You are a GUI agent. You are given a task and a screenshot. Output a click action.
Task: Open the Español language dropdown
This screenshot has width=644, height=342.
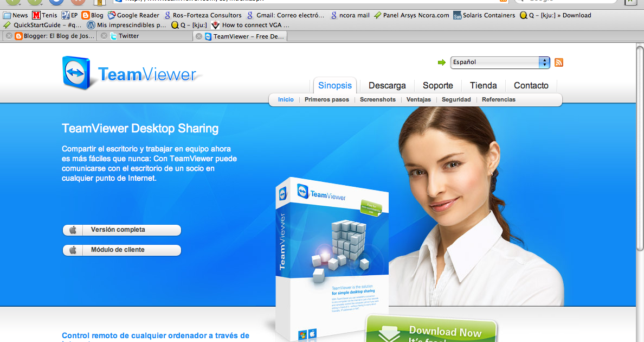coord(500,62)
